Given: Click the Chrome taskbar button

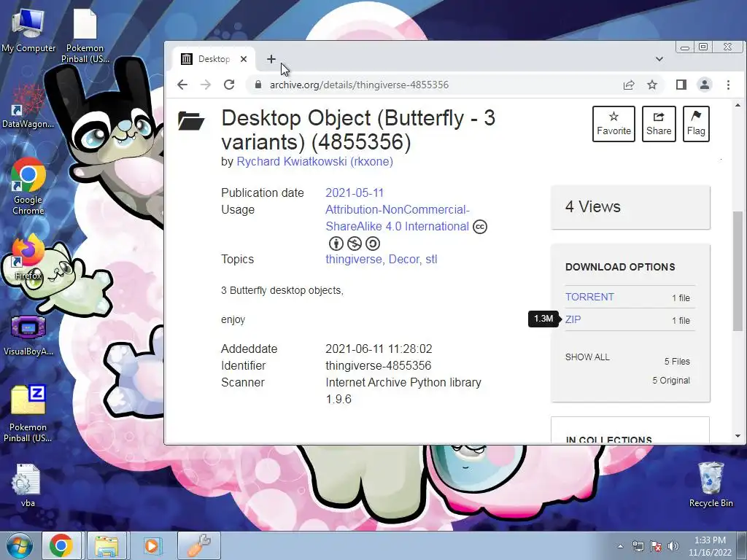Looking at the screenshot, I should coord(61,545).
